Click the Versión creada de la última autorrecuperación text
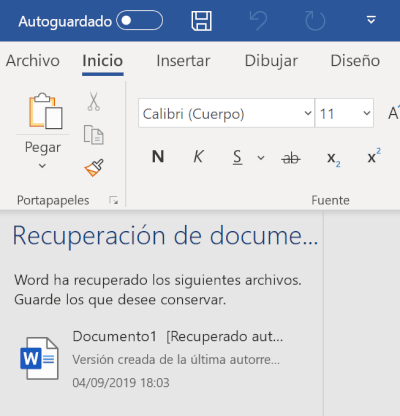This screenshot has width=400, height=416. click(176, 360)
